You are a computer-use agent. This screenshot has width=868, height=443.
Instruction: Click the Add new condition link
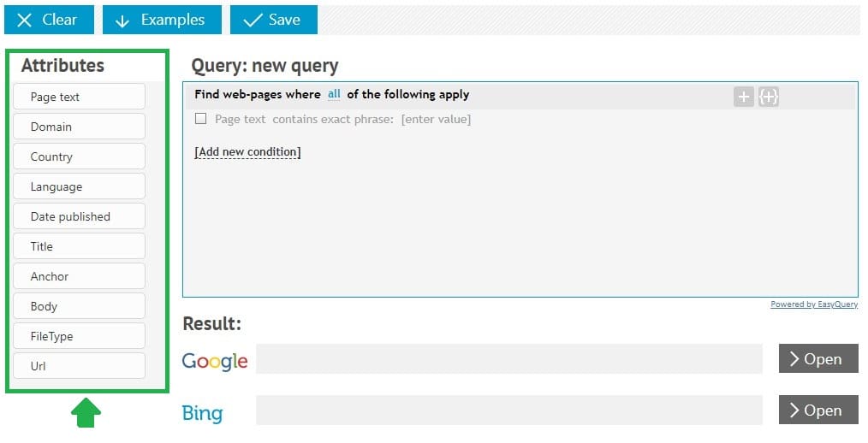pyautogui.click(x=247, y=152)
